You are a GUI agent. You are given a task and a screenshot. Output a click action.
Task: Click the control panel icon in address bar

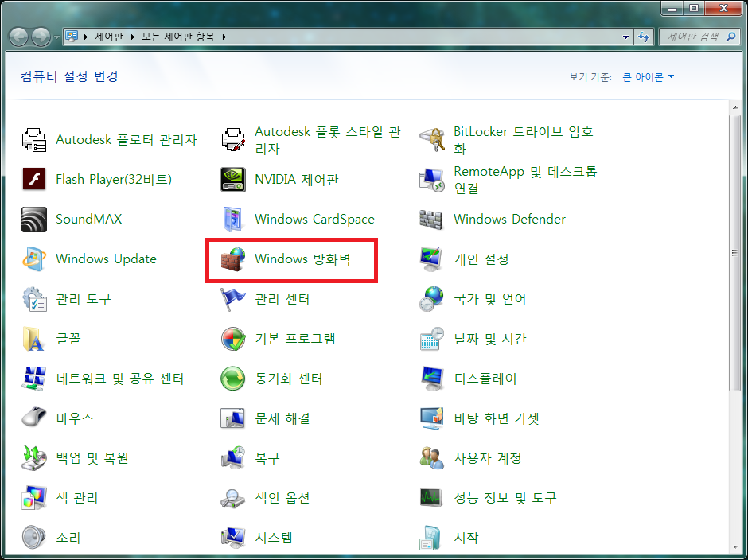click(x=72, y=37)
